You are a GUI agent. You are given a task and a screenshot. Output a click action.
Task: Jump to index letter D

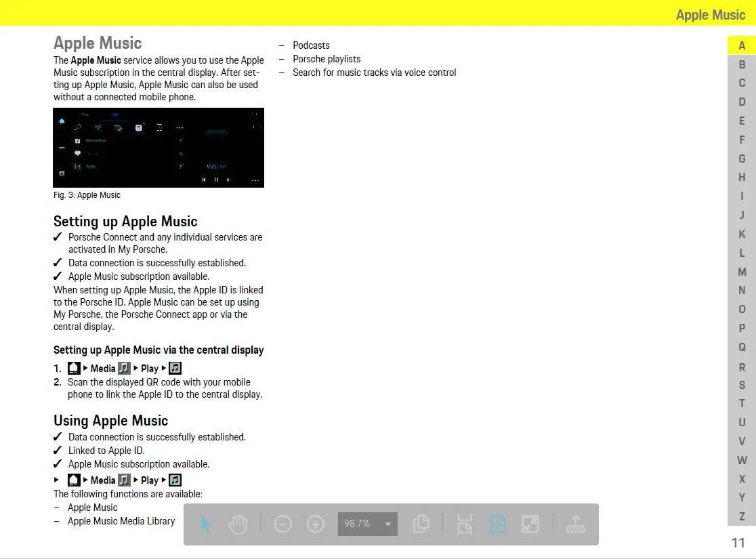coord(742,102)
